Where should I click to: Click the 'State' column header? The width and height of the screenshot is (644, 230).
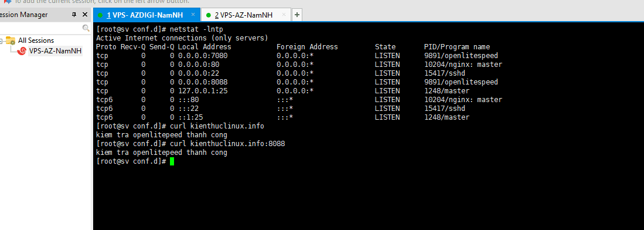pyautogui.click(x=385, y=47)
